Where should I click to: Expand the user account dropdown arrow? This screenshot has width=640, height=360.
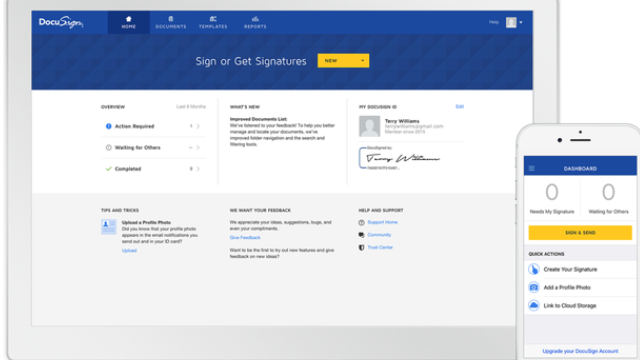click(x=521, y=22)
